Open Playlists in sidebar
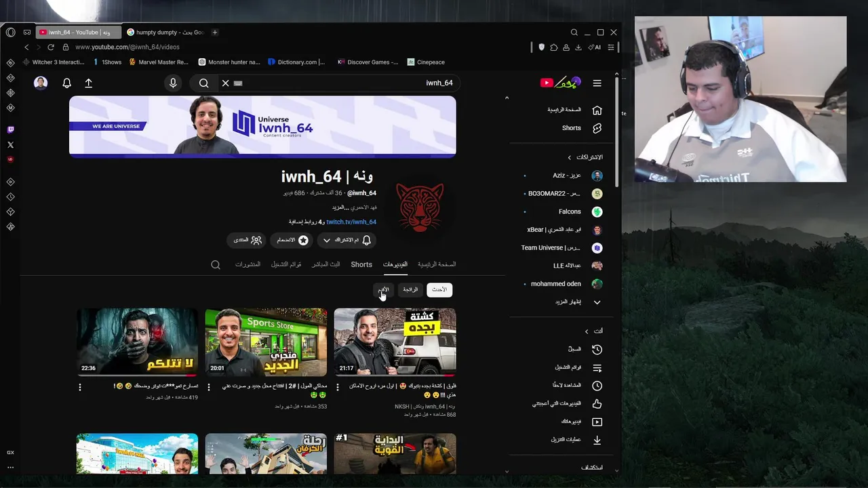This screenshot has width=868, height=488. pos(578,367)
